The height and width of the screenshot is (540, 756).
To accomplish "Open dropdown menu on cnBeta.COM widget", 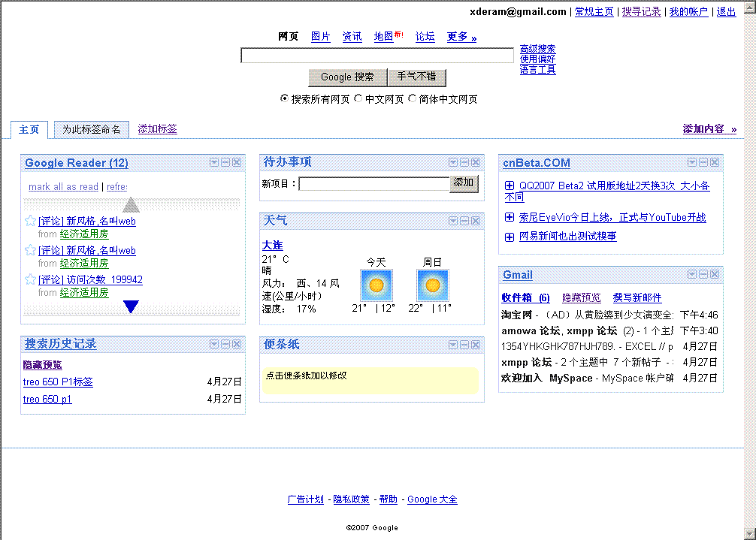I will (x=692, y=162).
